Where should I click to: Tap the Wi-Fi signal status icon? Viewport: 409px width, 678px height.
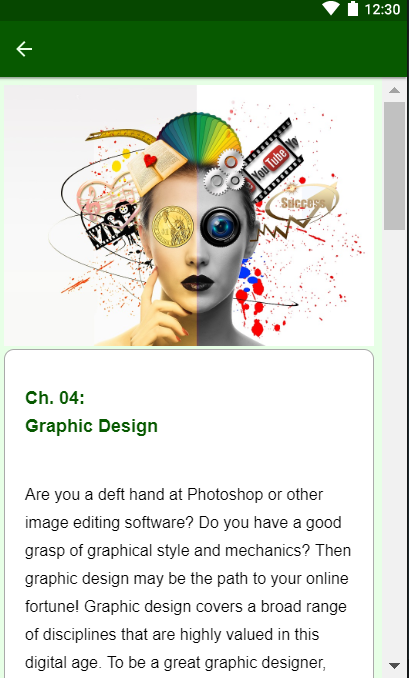point(331,9)
